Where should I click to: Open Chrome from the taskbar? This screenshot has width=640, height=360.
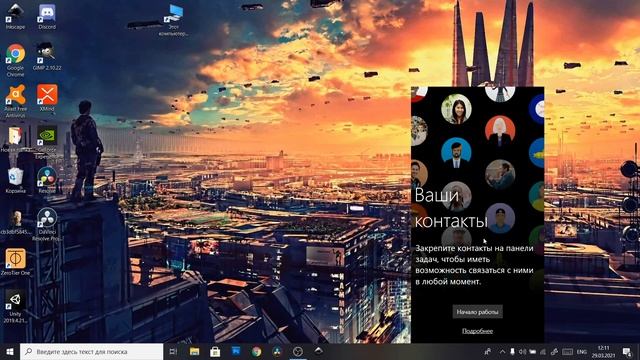pos(256,351)
